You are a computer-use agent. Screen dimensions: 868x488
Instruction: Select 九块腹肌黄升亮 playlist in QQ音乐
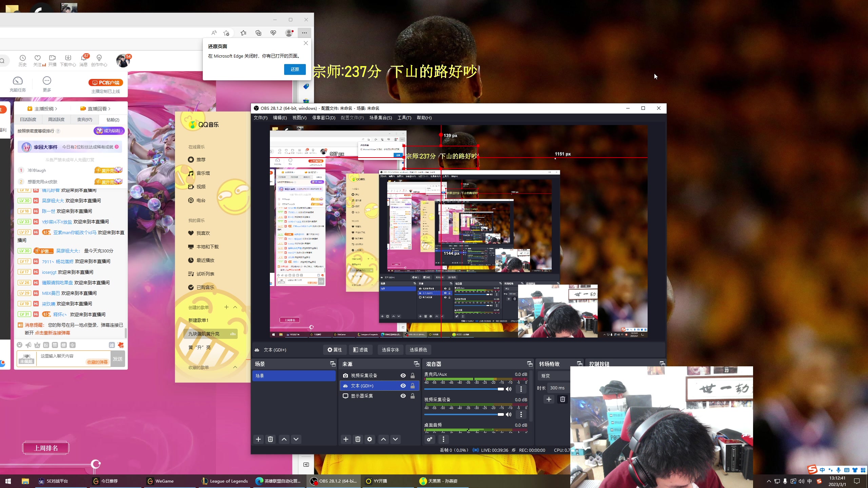point(210,334)
